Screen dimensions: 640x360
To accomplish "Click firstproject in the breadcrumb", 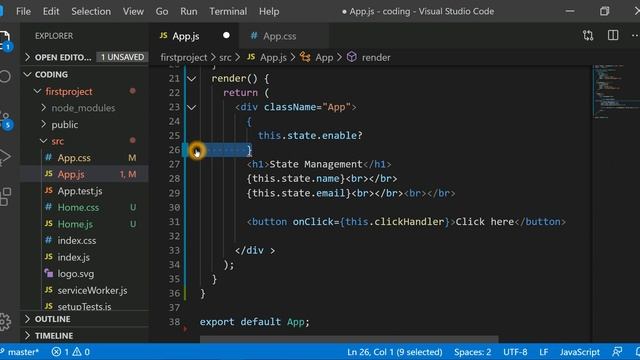I will pyautogui.click(x=184, y=58).
